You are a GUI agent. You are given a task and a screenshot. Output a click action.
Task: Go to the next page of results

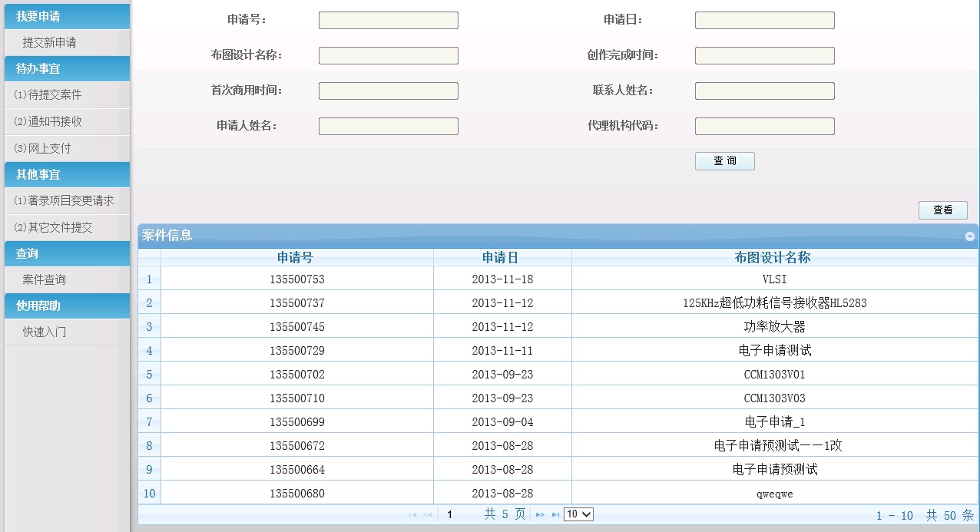(540, 515)
